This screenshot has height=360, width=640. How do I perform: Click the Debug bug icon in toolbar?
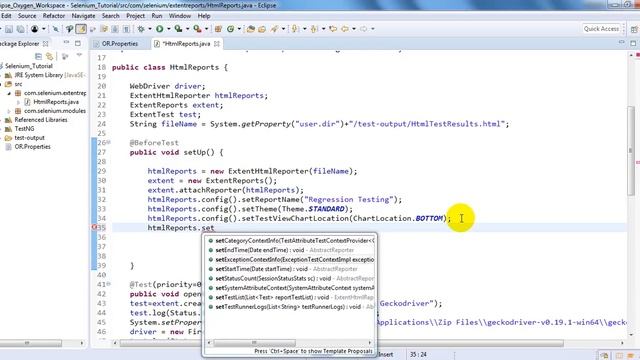141,29
